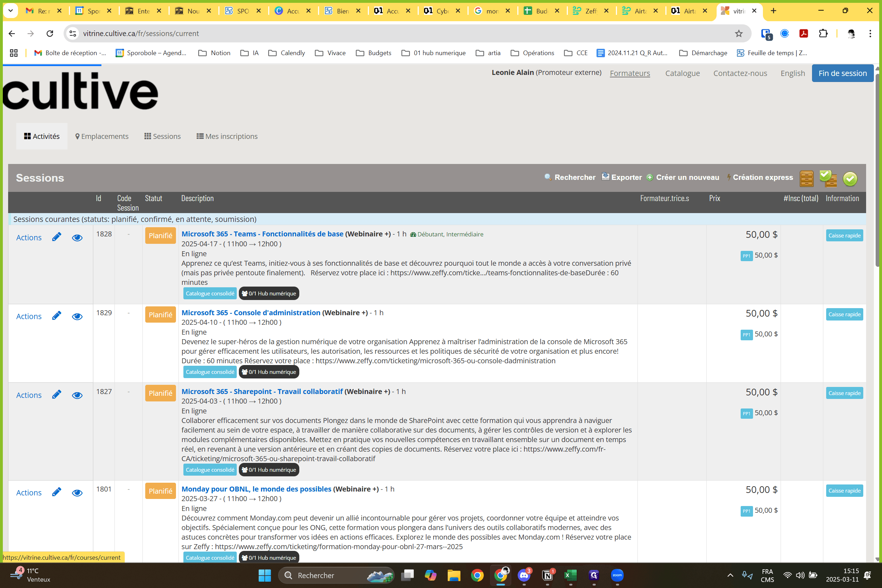Expand the Budgets bookmarks folder
Screen dimensions: 882x588
(x=373, y=53)
